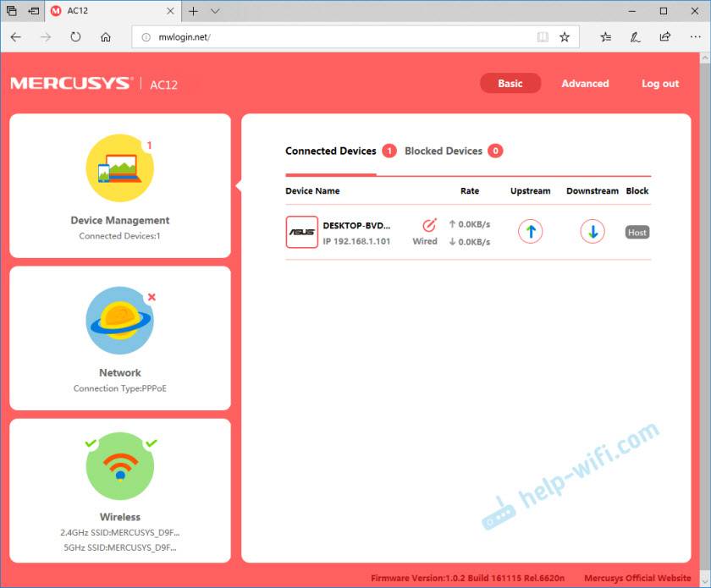Screen dimensions: 711x588
Task: Select the Connected Devices tab
Action: click(x=331, y=151)
